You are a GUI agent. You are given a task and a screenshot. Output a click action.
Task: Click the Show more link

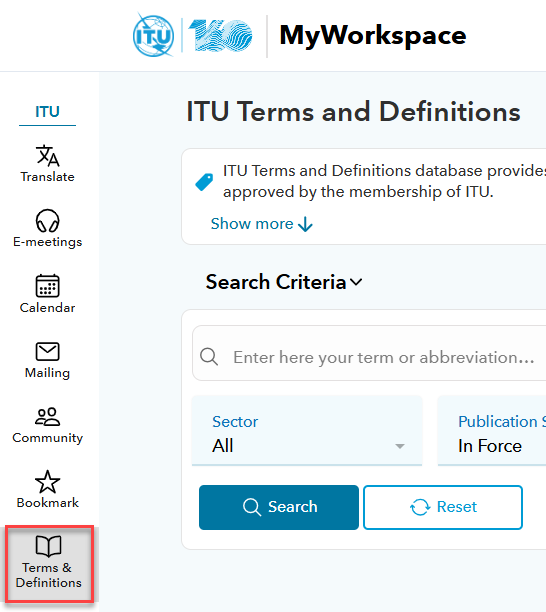point(261,224)
